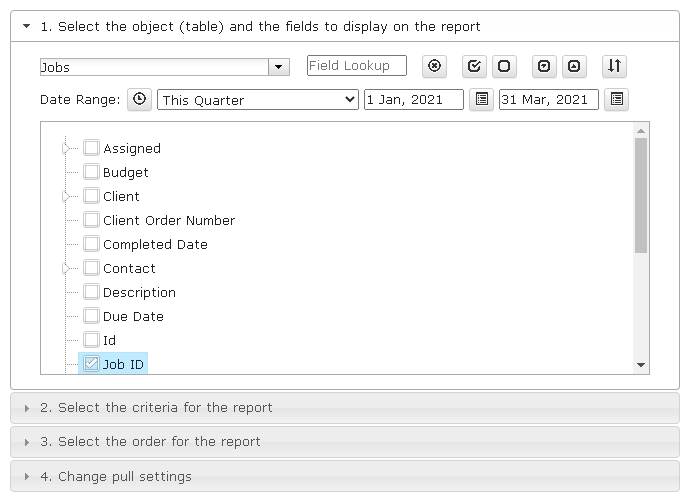Click into the Field Lookup input
This screenshot has height=503, width=691.
coord(357,66)
